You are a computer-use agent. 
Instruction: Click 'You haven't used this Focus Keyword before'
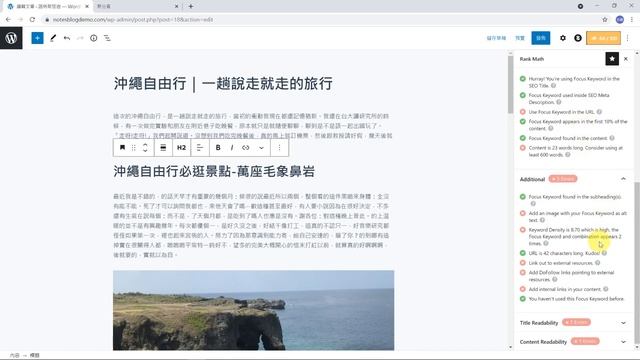coord(576,299)
